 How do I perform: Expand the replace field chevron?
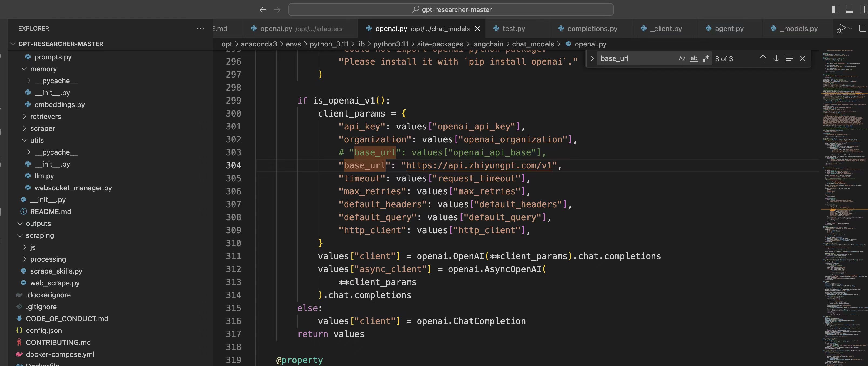pyautogui.click(x=592, y=58)
